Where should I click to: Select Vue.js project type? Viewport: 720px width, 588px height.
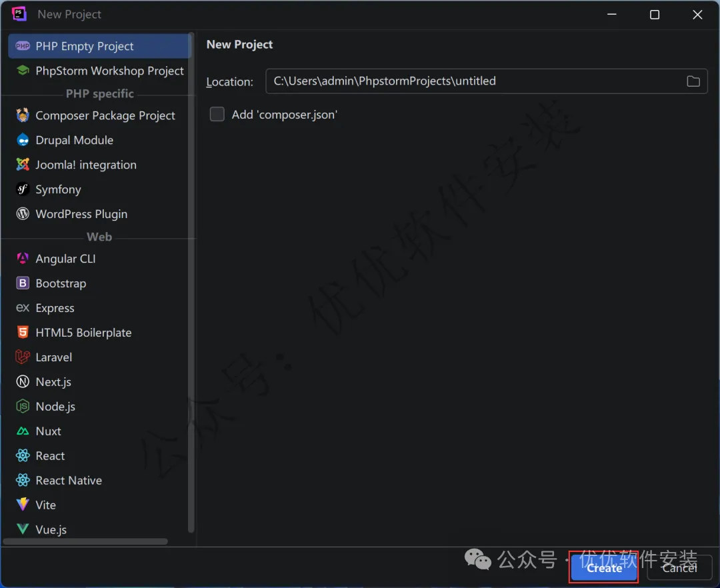[99, 529]
